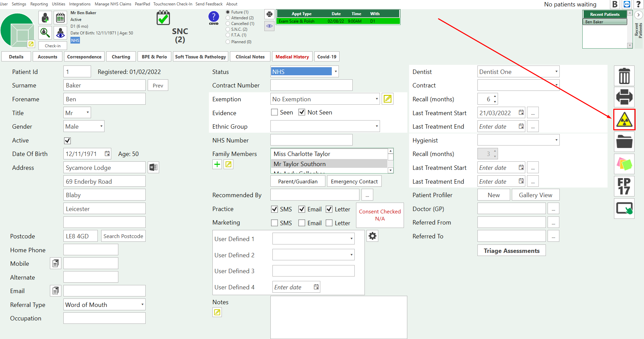This screenshot has height=339, width=644.
Task: Click green plus to add family member
Action: point(217,164)
